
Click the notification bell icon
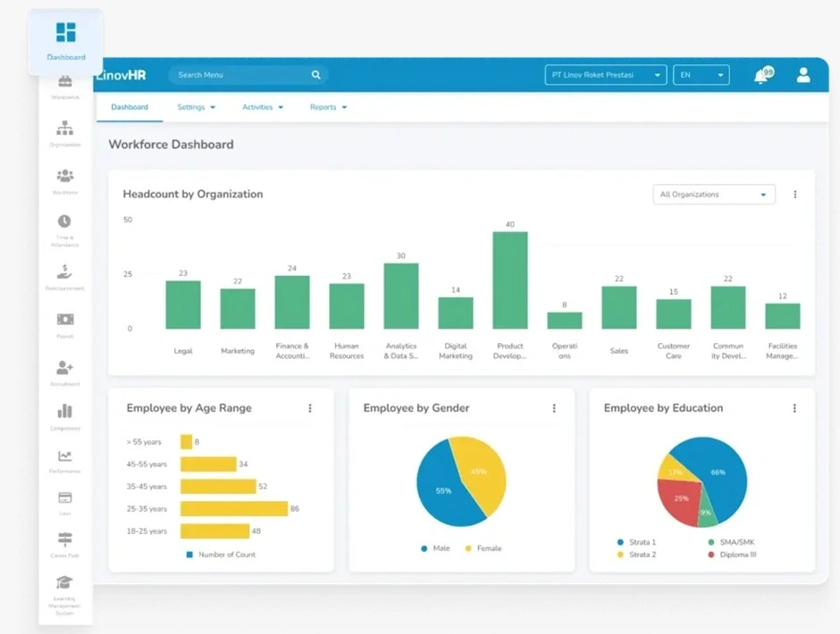pos(760,76)
